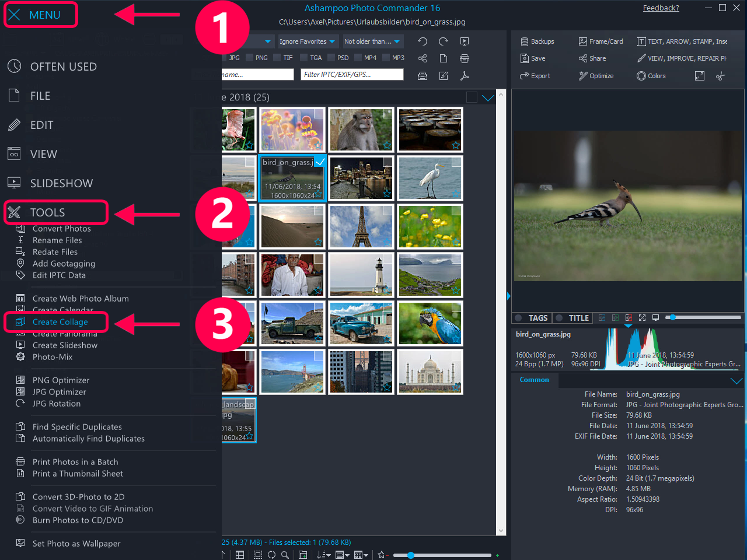
Task: Open the sort order dropdown in bottom bar
Action: (323, 555)
